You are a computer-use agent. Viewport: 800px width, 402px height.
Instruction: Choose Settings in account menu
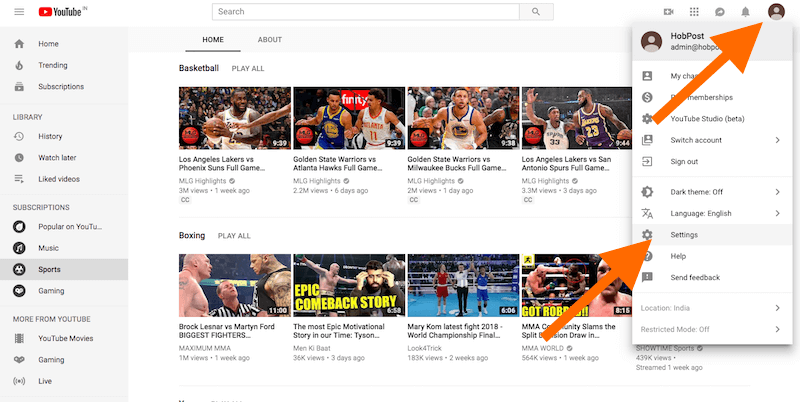click(712, 235)
